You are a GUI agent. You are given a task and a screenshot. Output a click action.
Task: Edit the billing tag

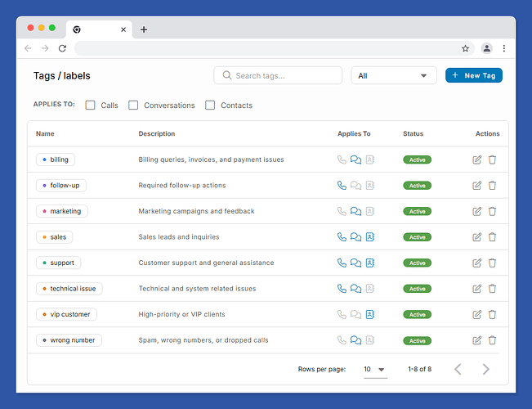click(476, 160)
